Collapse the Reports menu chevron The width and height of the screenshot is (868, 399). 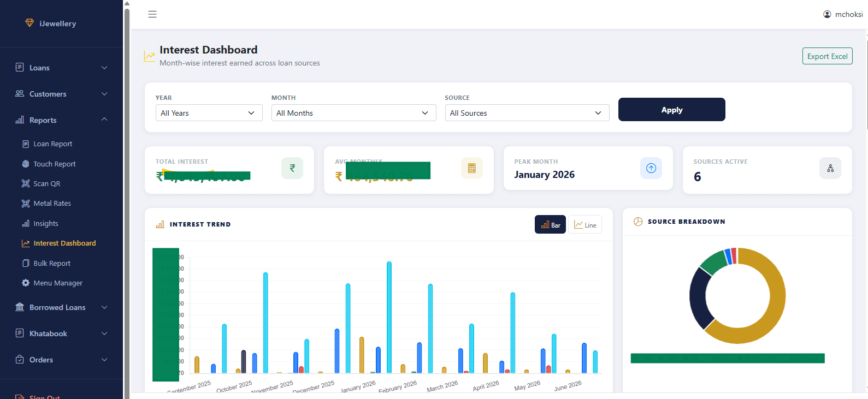click(x=104, y=120)
